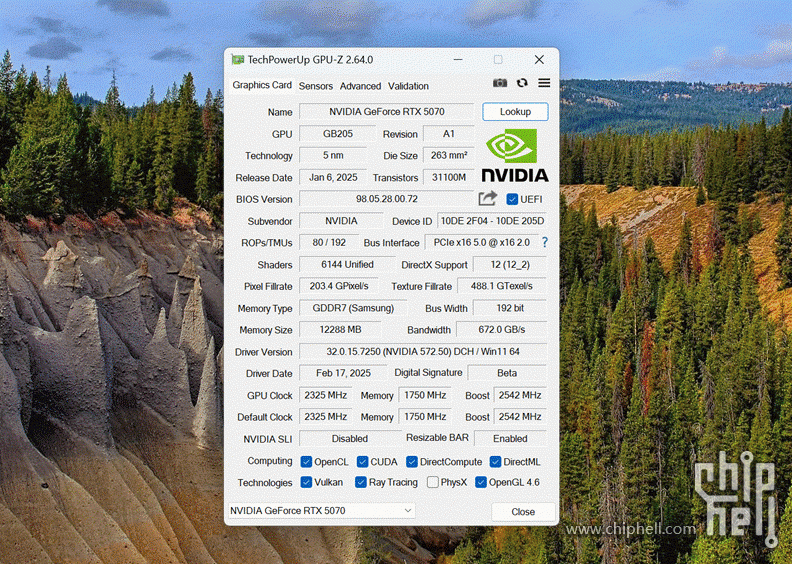
Task: Click the GPU Clock value 2325 MHz
Action: pos(325,395)
